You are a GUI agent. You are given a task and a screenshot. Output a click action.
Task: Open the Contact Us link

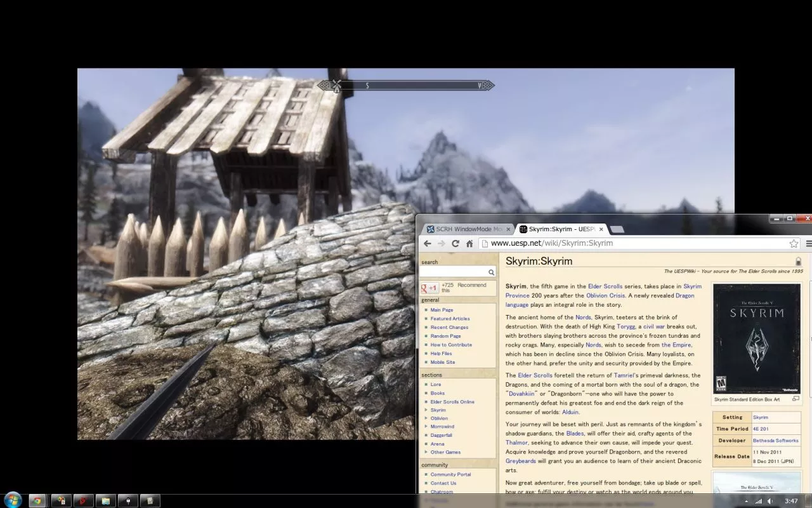point(443,483)
